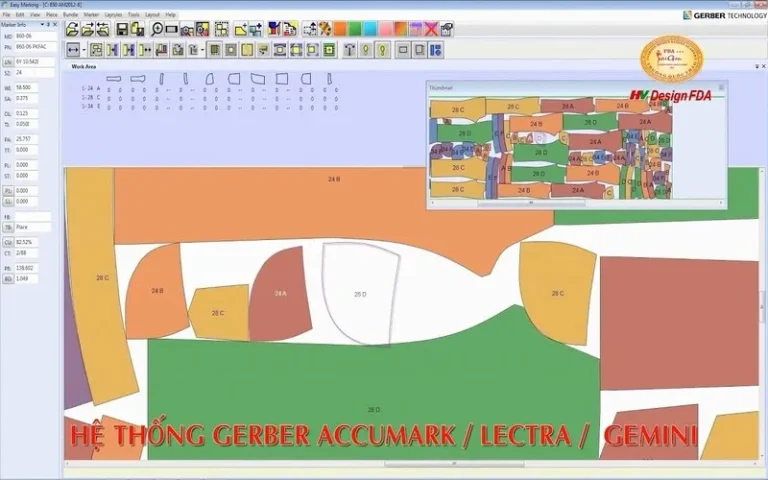Click the yellow folder-with-plus icon
Viewport: 768px width, 480px height.
point(240,29)
